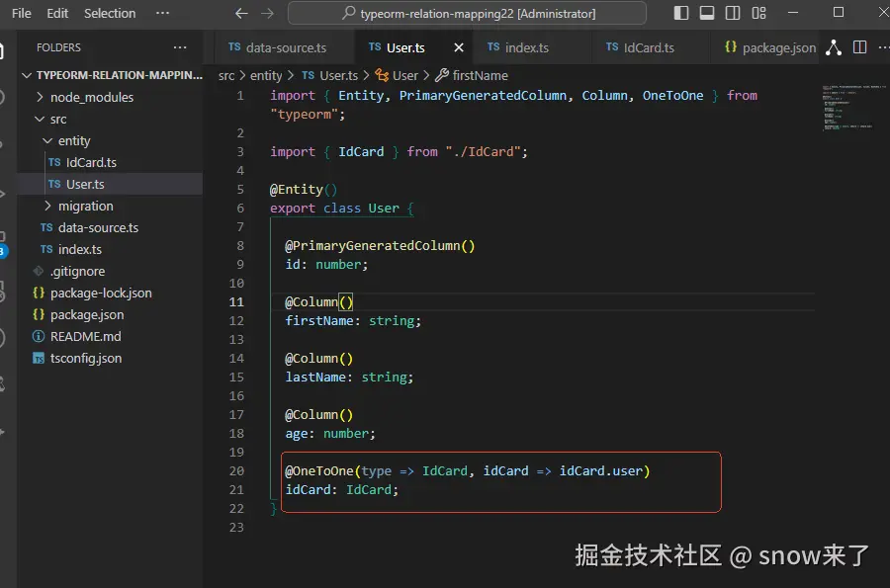Click the Go Back arrow in title bar

pos(242,14)
